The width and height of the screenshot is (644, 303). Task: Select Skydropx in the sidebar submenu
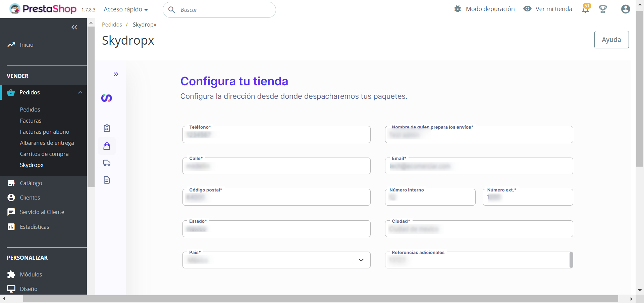[x=32, y=165]
